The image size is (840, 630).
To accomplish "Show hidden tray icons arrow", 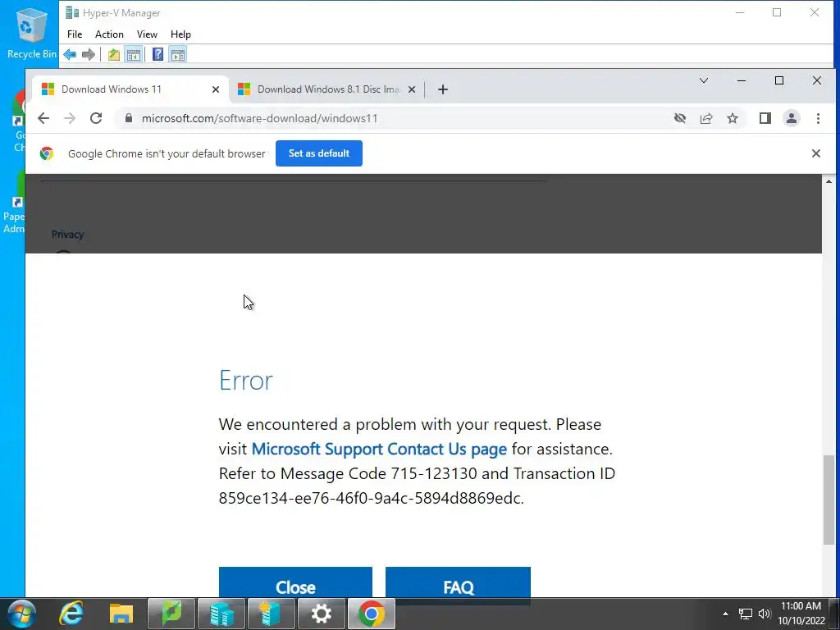I will [725, 614].
